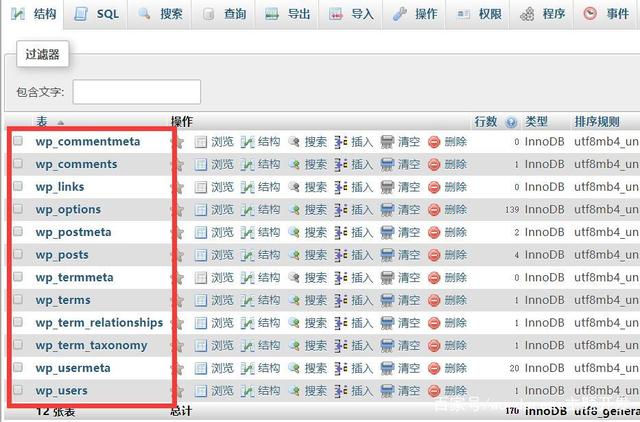Open the 导出 (Export) tab
The width and height of the screenshot is (640, 422).
click(287, 14)
